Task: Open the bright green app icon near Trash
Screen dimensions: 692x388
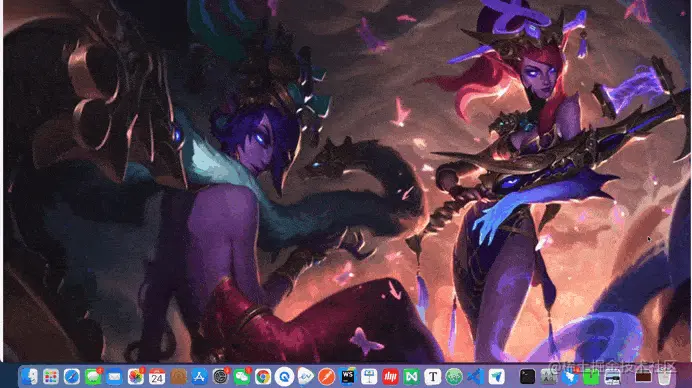Action: [x=591, y=377]
